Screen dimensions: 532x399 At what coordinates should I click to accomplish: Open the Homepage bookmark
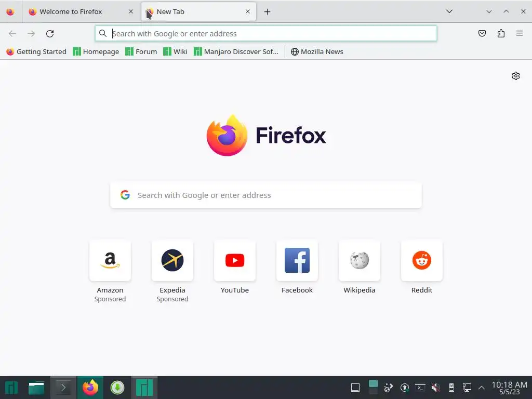coord(96,51)
